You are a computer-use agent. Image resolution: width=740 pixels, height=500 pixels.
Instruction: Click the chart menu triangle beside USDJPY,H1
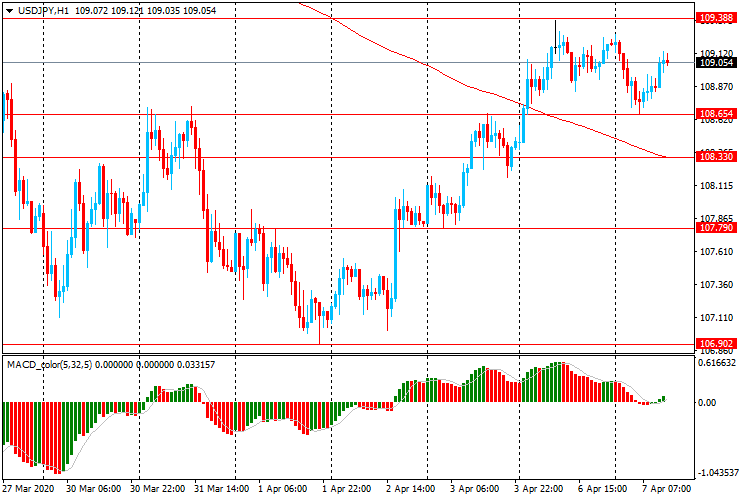(9, 11)
